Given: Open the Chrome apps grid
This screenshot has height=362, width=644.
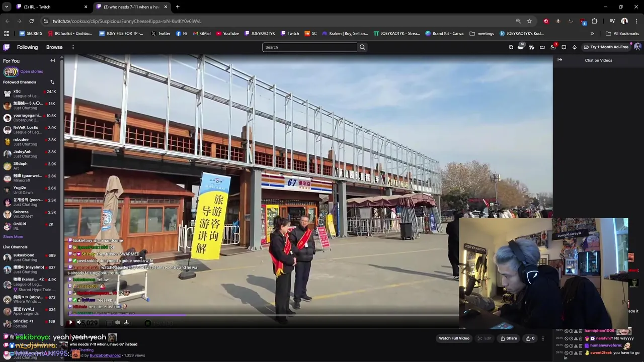Looking at the screenshot, I should point(7,34).
